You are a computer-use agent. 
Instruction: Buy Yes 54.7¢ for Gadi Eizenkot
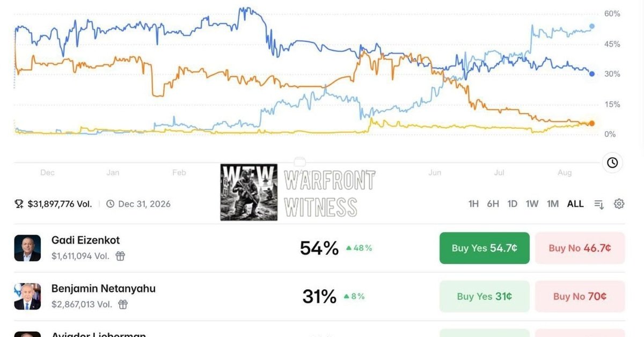485,248
